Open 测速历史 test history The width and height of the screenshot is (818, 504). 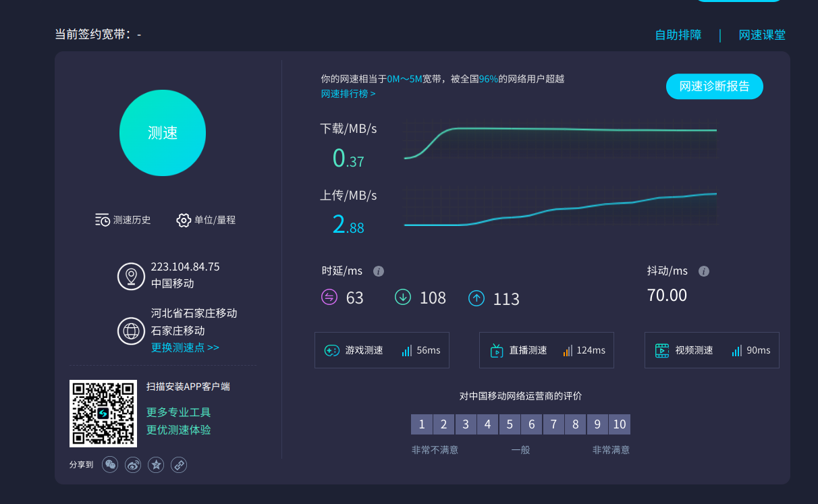click(x=124, y=220)
